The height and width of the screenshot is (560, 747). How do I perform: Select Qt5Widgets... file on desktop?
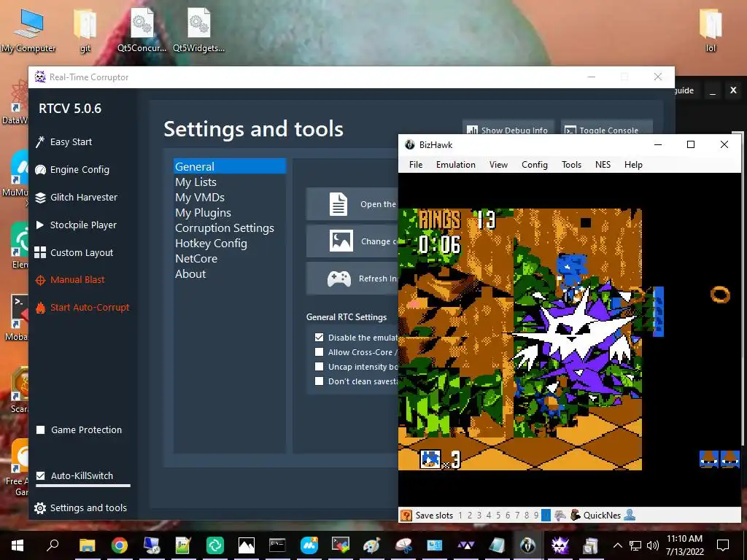pyautogui.click(x=198, y=31)
